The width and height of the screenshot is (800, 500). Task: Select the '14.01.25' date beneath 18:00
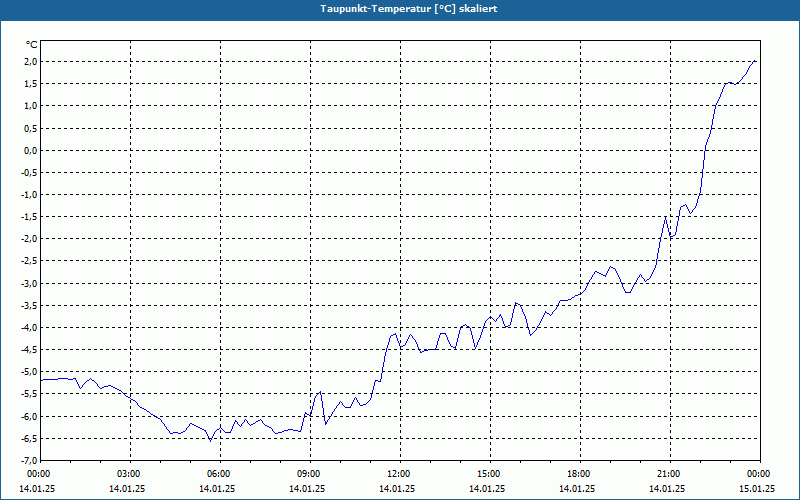point(577,488)
